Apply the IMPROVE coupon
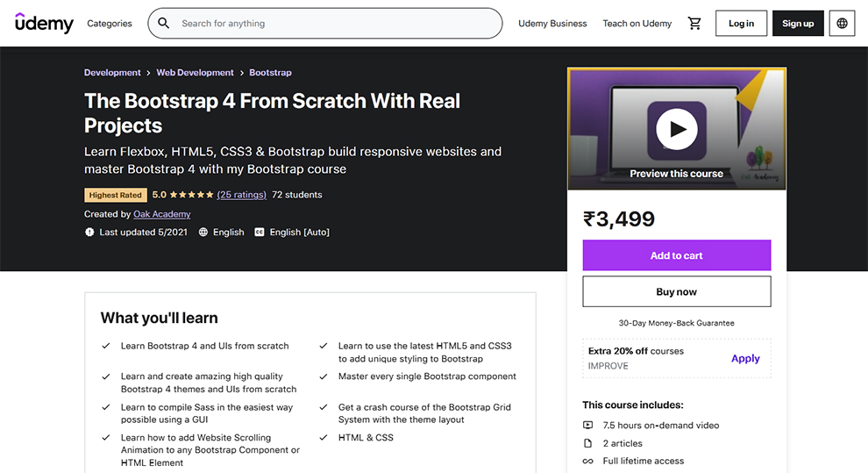 click(x=745, y=358)
